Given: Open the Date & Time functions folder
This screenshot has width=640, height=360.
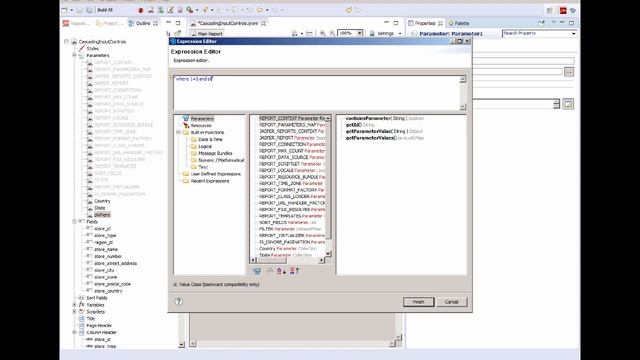Looking at the screenshot, I should click(x=210, y=139).
